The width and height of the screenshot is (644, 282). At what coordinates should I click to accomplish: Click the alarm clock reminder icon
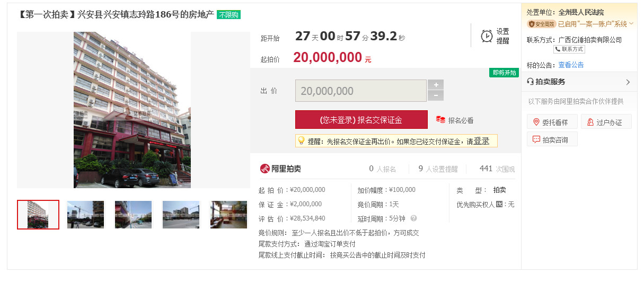pyautogui.click(x=486, y=36)
